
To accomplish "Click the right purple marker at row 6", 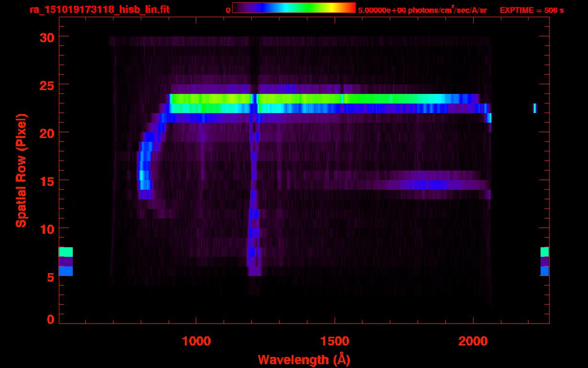I will [x=544, y=262].
